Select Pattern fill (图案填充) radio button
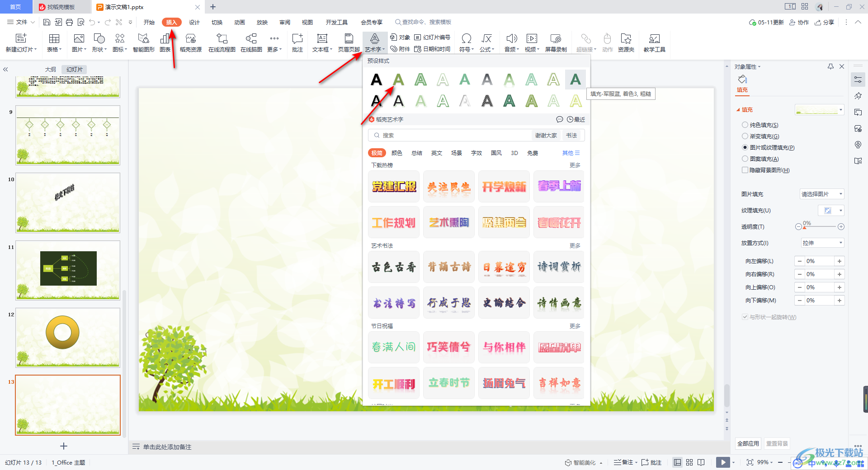Viewport: 868px width, 470px height. click(x=745, y=159)
